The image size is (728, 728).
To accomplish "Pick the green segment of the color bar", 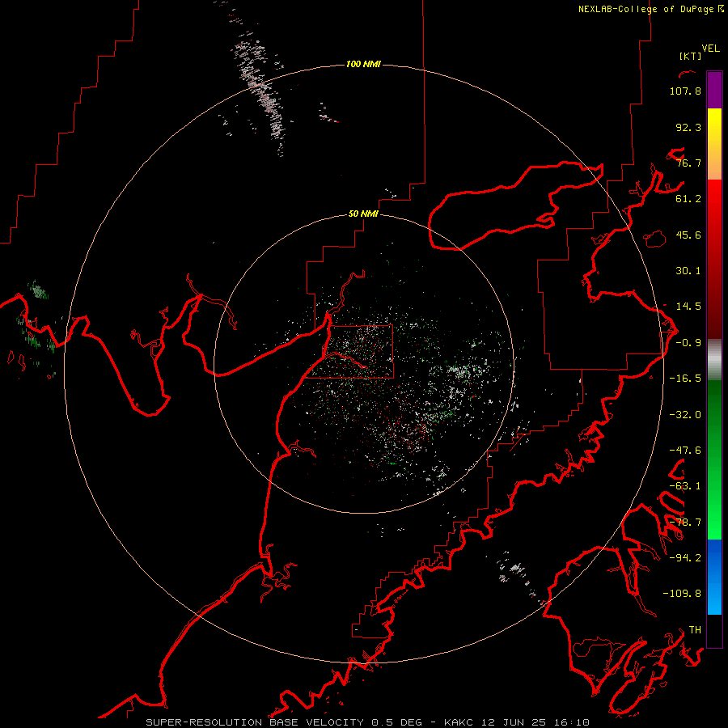I will 714,459.
